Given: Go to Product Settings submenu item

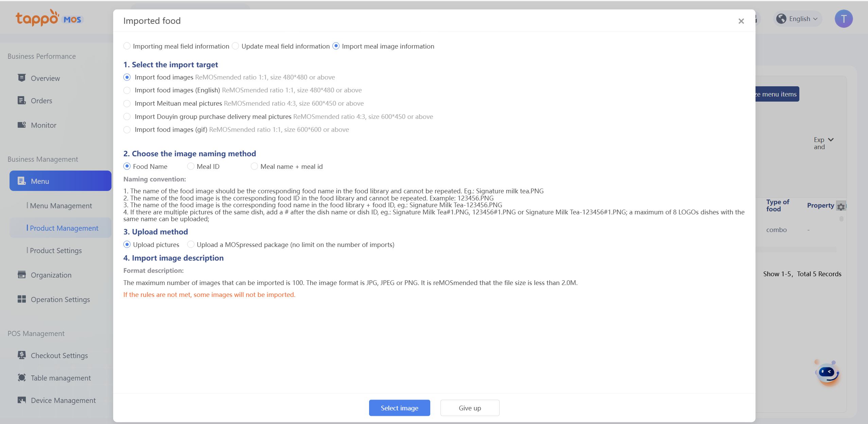Looking at the screenshot, I should [56, 250].
